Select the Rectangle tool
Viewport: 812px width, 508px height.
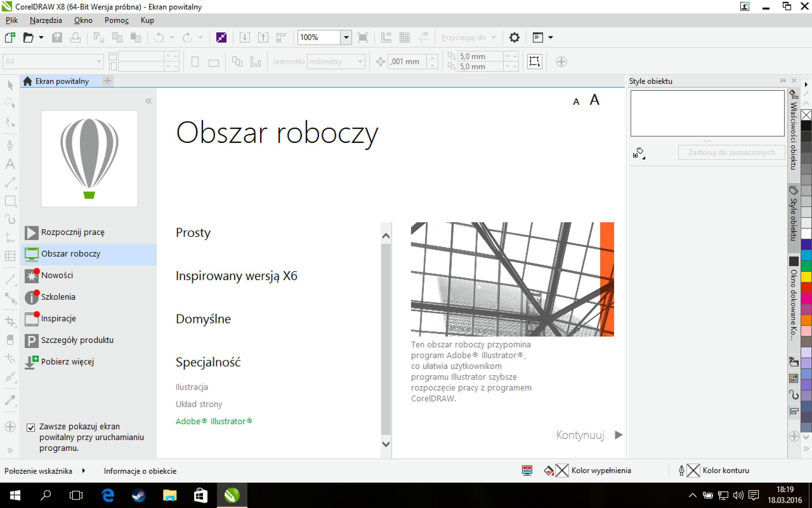pos(10,200)
